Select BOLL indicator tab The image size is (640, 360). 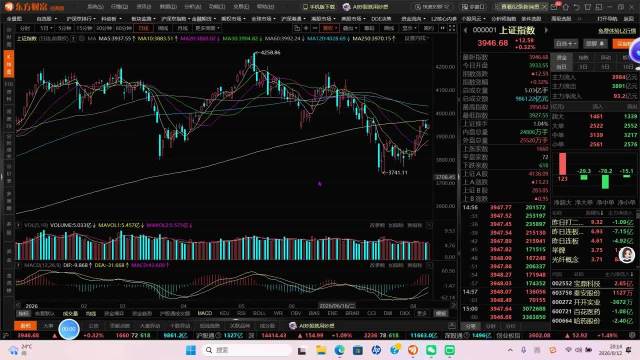click(259, 313)
